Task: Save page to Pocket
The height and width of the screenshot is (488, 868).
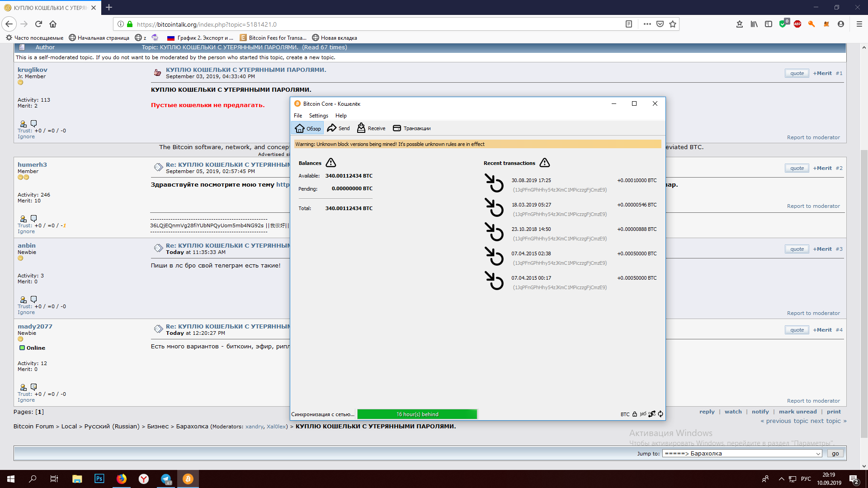Action: coord(660,24)
